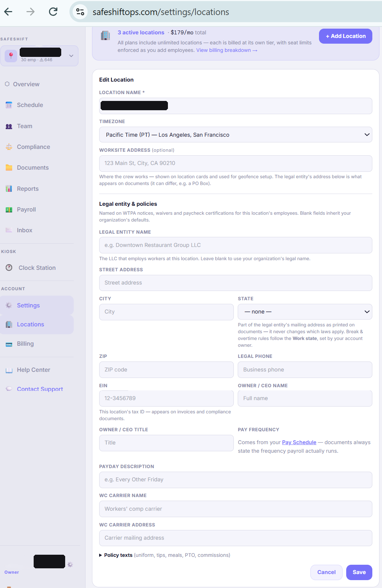Open the State dropdown showing none
382x588 pixels.
point(305,312)
